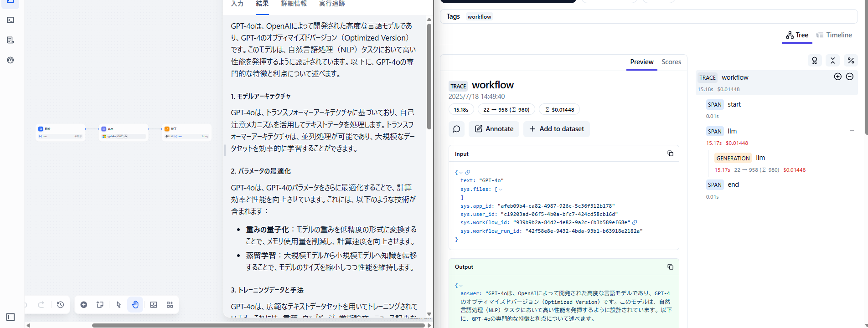This screenshot has height=328, width=868.
Task: Open version history clock icon
Action: click(61, 305)
